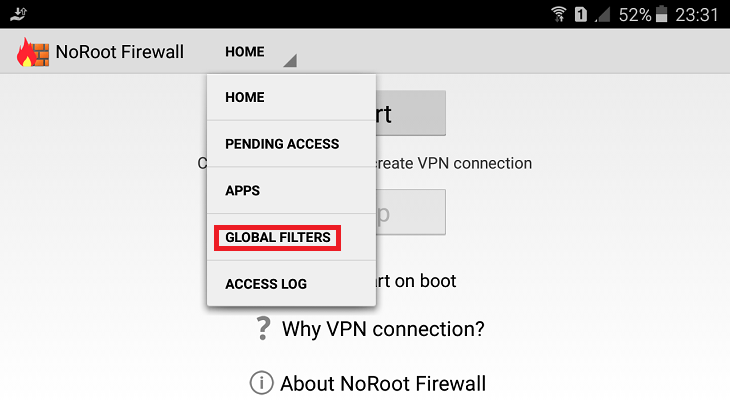This screenshot has width=730, height=410.
Task: Tap the battery indicator icon
Action: point(662,14)
